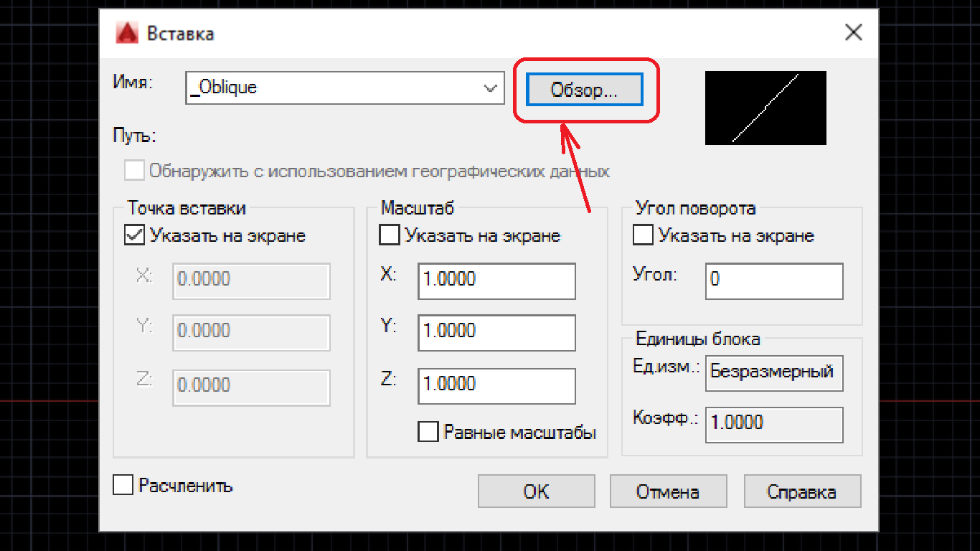This screenshot has height=551, width=980.
Task: Click the Ед.изм. Безразмерный units field
Action: point(774,373)
